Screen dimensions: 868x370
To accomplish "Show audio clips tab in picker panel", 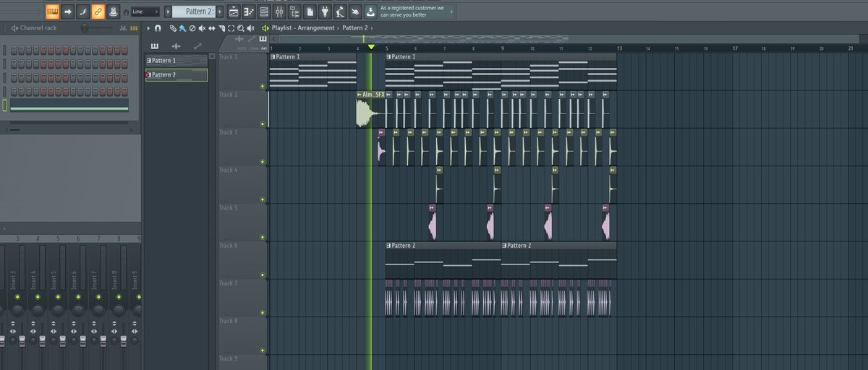I will [x=176, y=46].
